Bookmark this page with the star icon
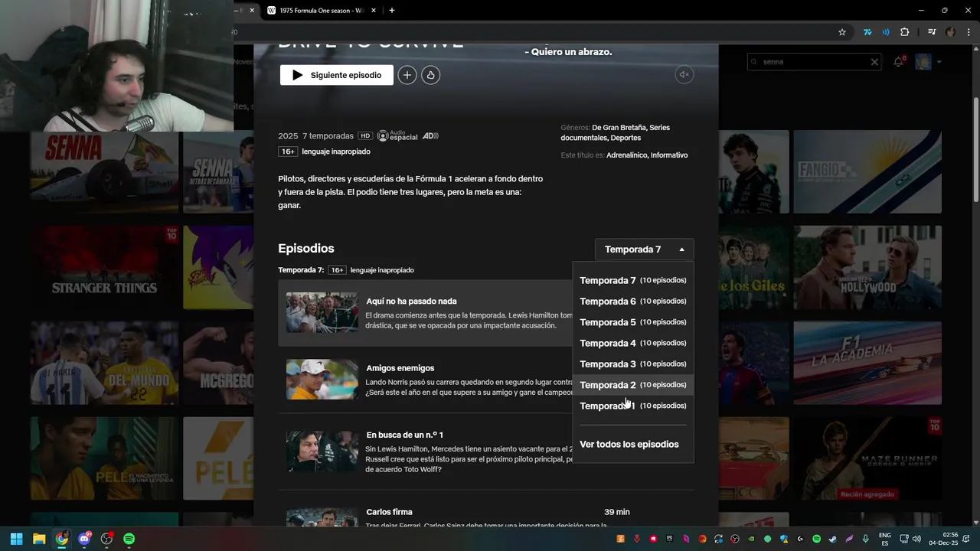The width and height of the screenshot is (980, 551). [x=842, y=32]
